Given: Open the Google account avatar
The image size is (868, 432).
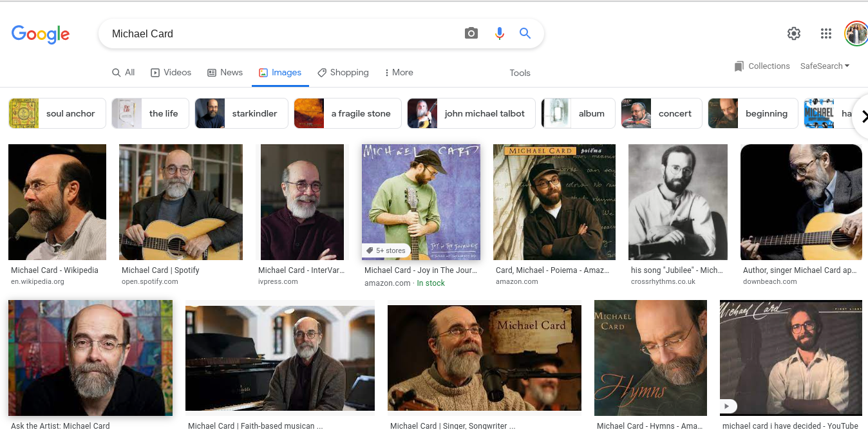Looking at the screenshot, I should (x=856, y=33).
